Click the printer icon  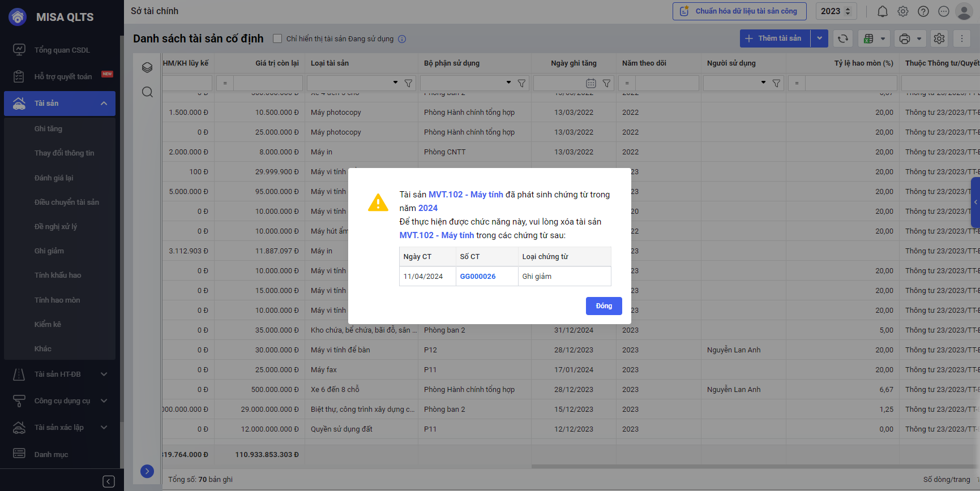tap(904, 38)
